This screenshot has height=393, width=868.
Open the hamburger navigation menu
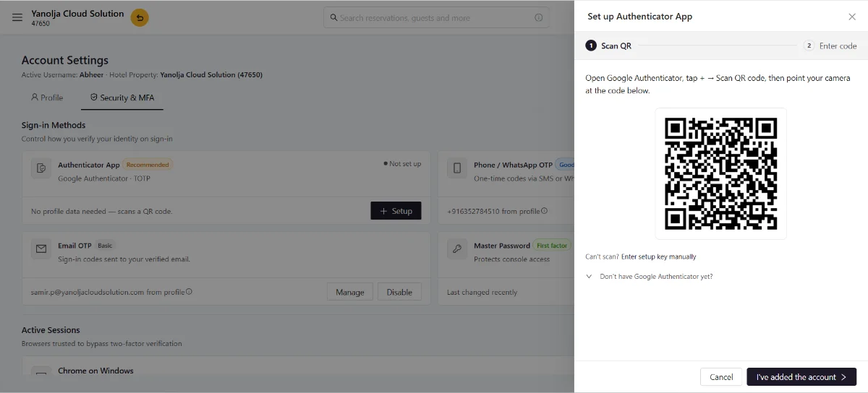[17, 17]
